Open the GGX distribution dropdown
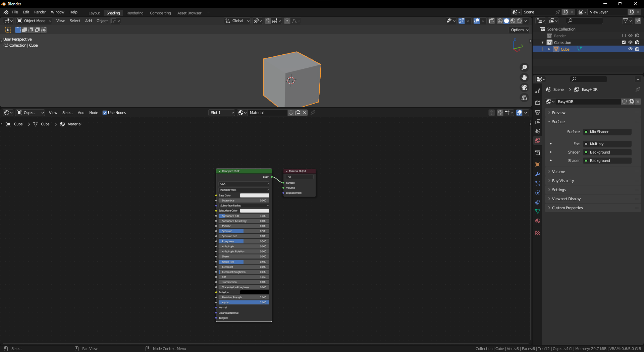The width and height of the screenshot is (644, 352). [244, 184]
